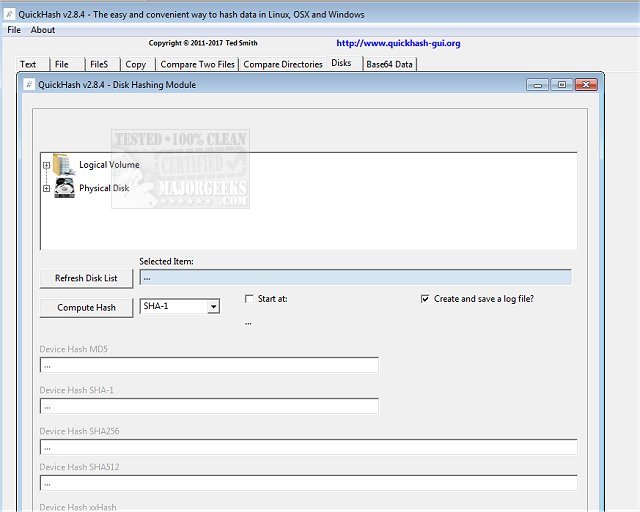The image size is (640, 512).
Task: Open the Compare Directories tab
Action: point(282,64)
